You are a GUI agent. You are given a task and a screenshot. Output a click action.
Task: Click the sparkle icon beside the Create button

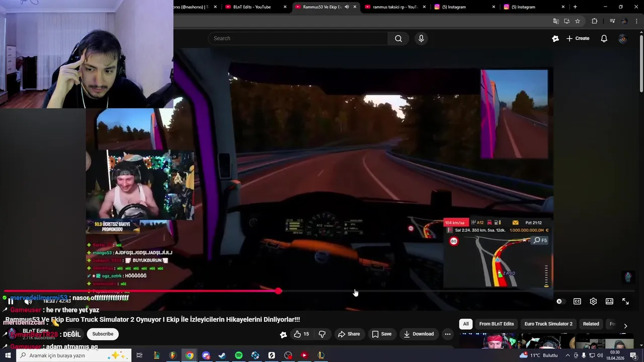(555, 38)
